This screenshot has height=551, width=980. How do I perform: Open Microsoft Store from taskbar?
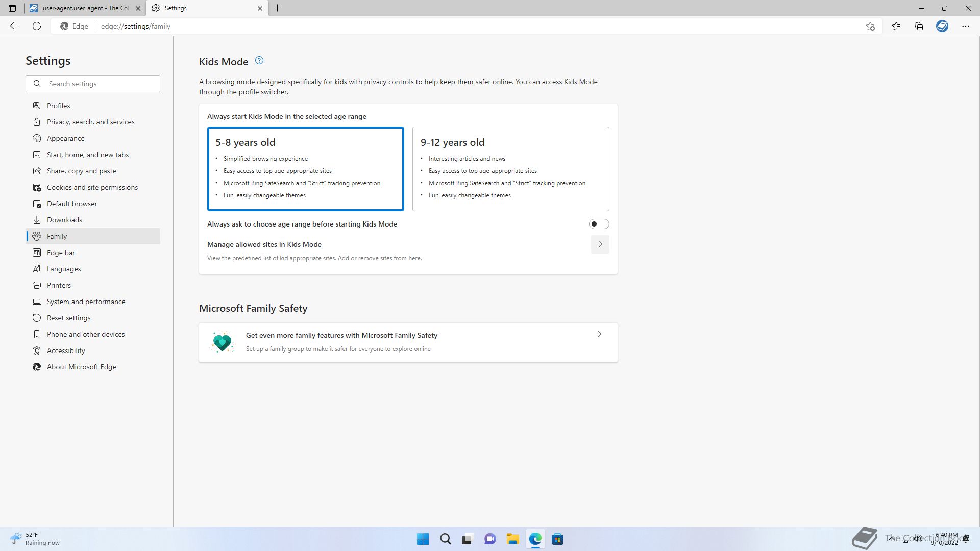[557, 539]
